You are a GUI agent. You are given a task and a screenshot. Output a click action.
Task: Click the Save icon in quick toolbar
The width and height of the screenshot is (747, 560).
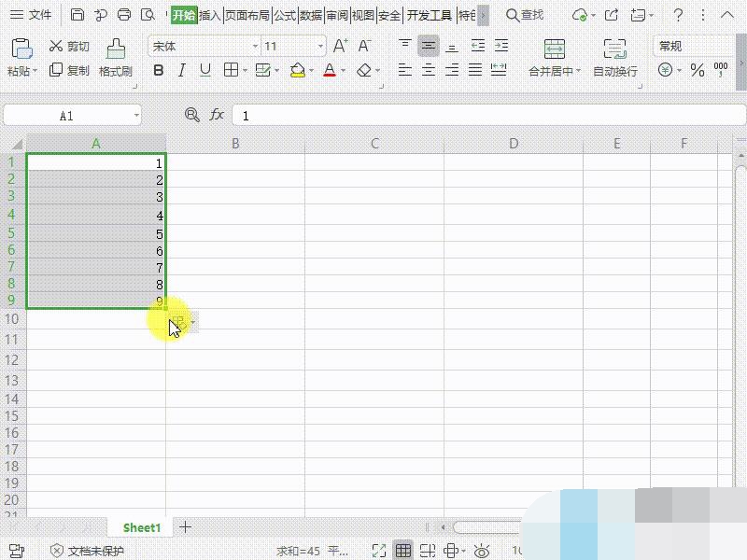(78, 15)
